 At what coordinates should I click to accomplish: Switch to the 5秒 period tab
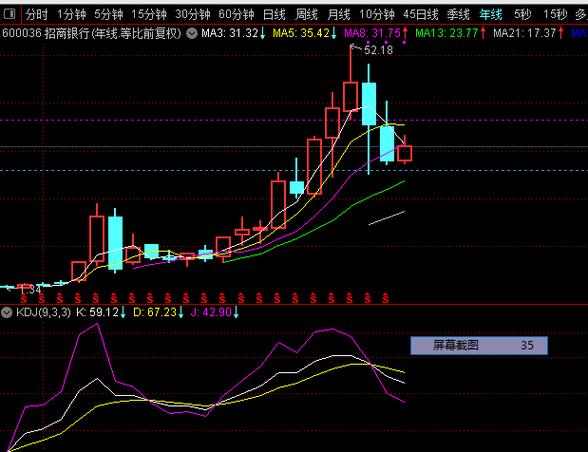[x=522, y=15]
